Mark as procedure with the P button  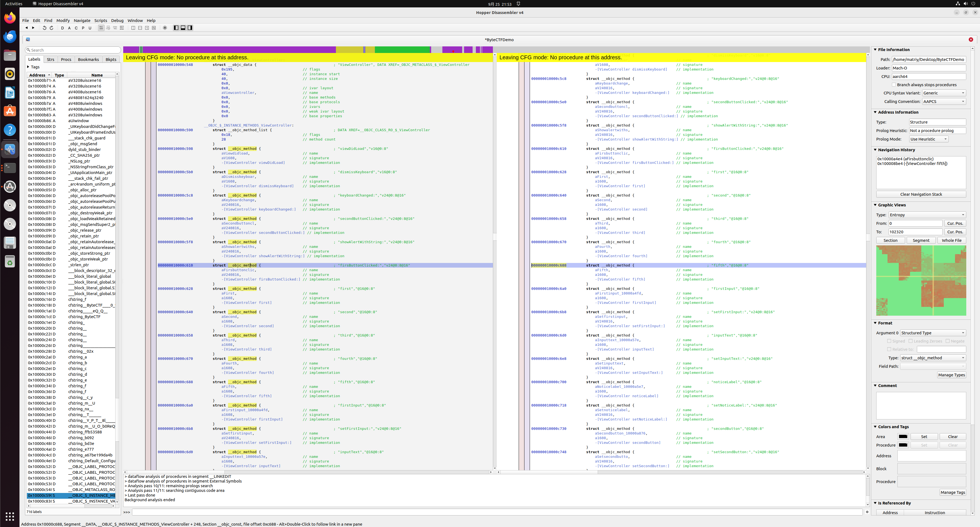point(83,28)
